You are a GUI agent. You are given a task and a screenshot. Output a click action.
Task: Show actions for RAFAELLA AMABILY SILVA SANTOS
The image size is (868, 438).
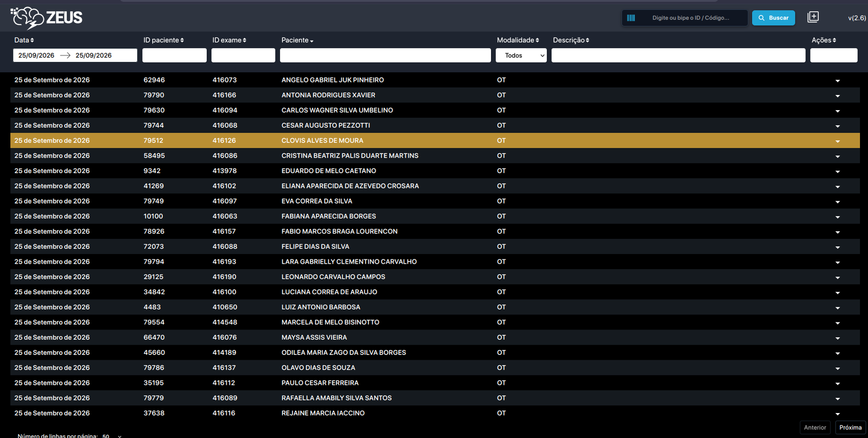point(838,399)
